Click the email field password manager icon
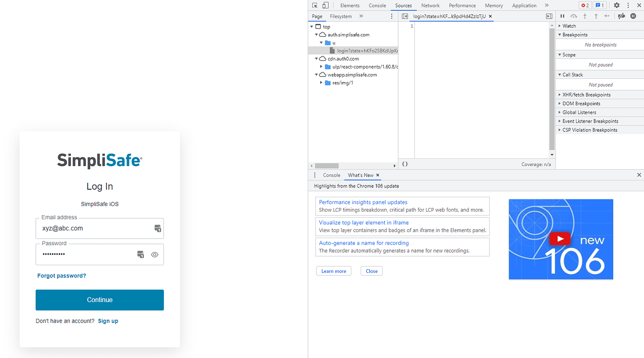Image resolution: width=644 pixels, height=358 pixels. [x=158, y=228]
